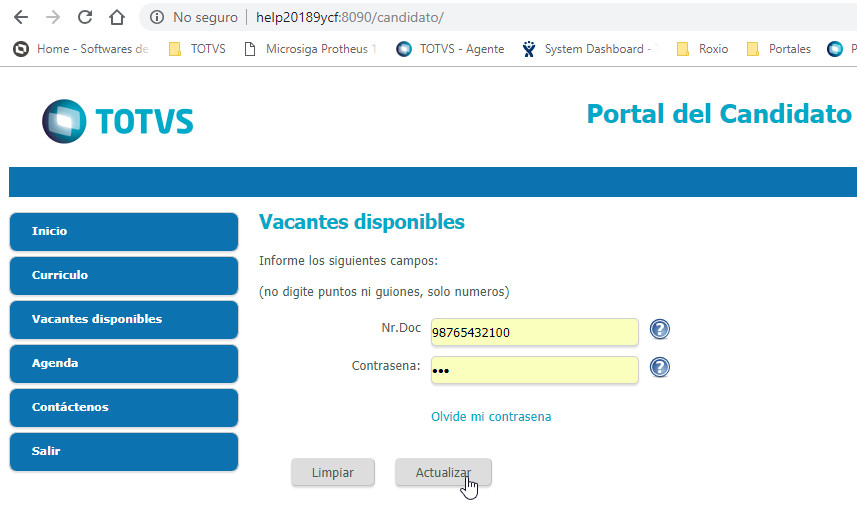857x516 pixels.
Task: Open the Curriculo menu item
Action: click(x=124, y=275)
